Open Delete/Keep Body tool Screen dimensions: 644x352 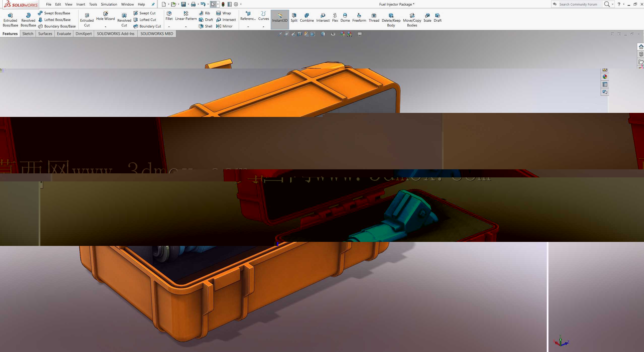pyautogui.click(x=391, y=20)
